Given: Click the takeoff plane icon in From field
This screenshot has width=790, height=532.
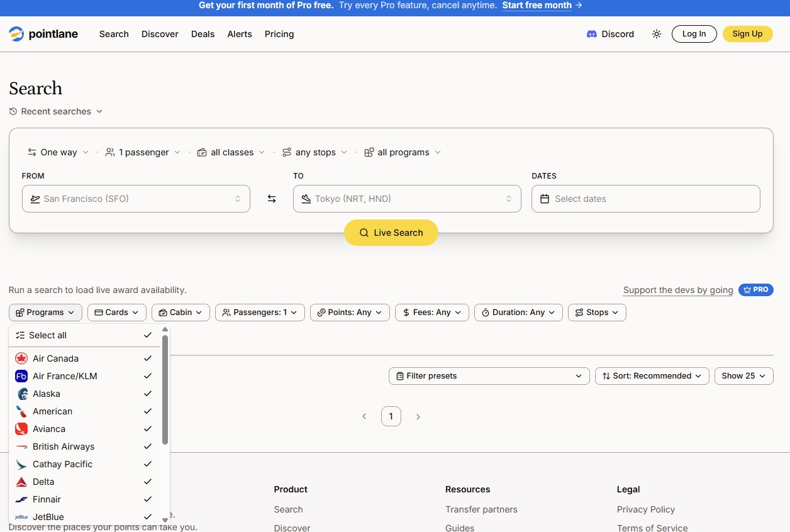Looking at the screenshot, I should coord(35,199).
